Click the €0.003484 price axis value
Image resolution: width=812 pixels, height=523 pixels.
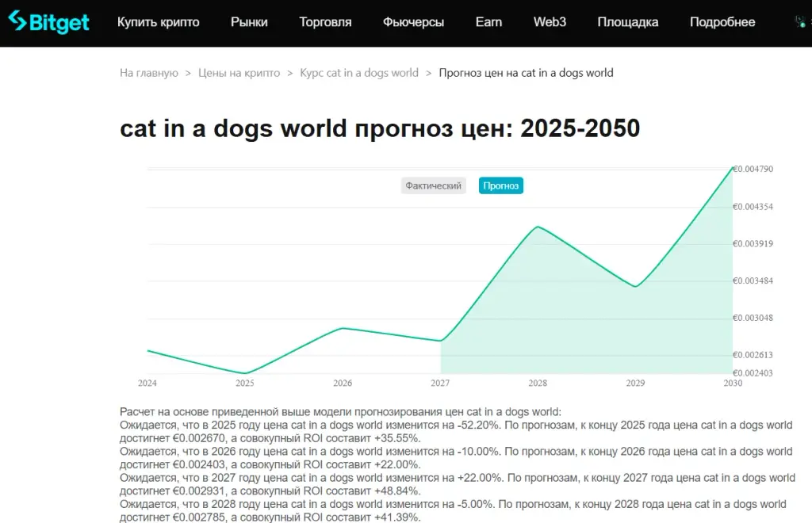753,281
